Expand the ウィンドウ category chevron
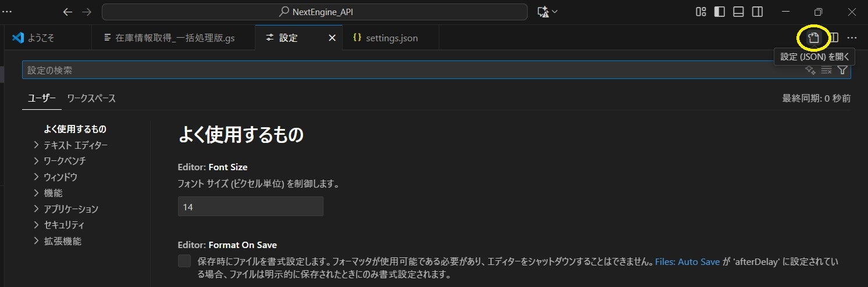Viewport: 868px width, 287px height. 36,177
